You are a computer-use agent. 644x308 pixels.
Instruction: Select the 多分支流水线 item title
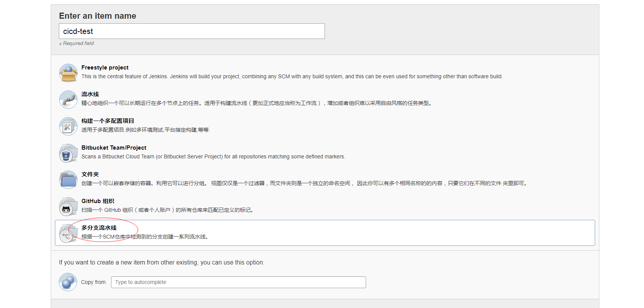point(99,228)
